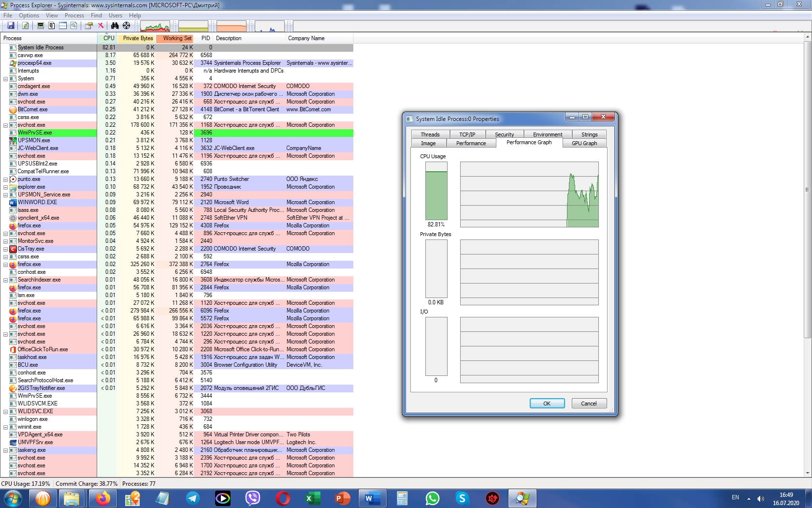This screenshot has height=508, width=812.
Task: Collapse the punto.exe tree node
Action: tap(5, 179)
